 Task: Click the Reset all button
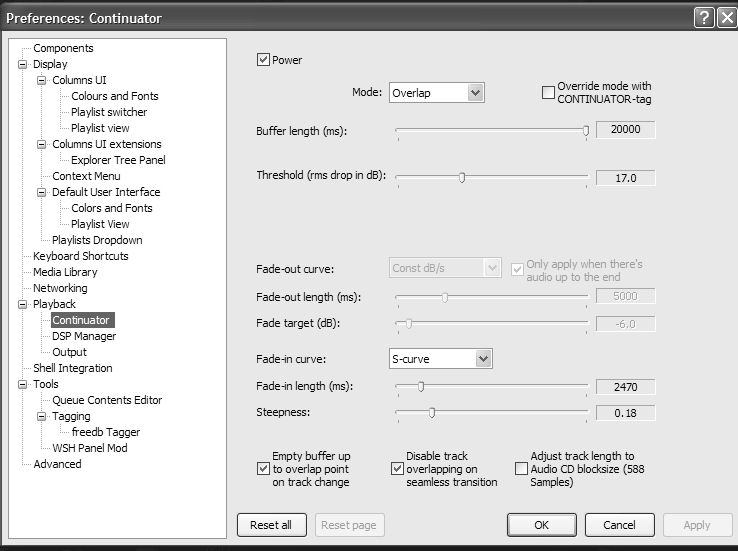pyautogui.click(x=271, y=525)
